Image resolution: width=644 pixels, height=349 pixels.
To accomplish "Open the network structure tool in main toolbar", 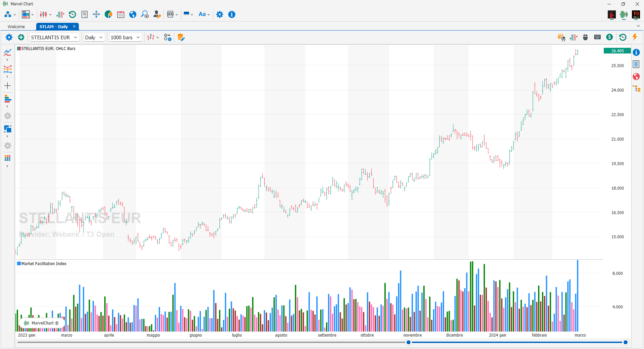I will point(8,14).
